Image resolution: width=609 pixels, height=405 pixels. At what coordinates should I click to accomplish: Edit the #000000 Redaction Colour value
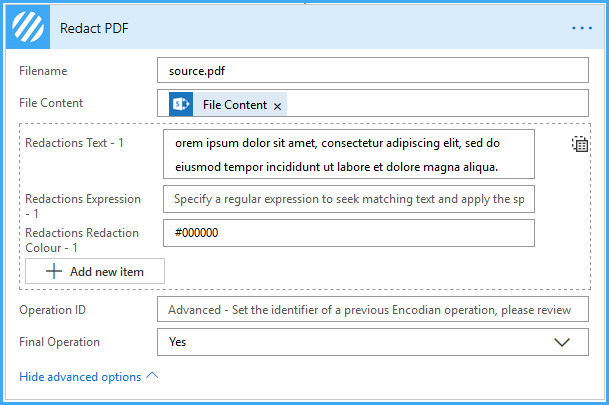349,233
